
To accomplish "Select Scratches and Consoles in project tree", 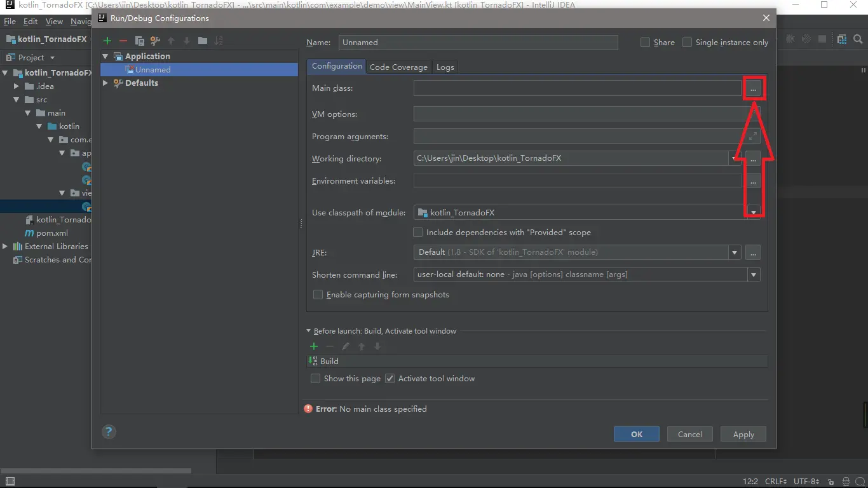I will tap(53, 260).
